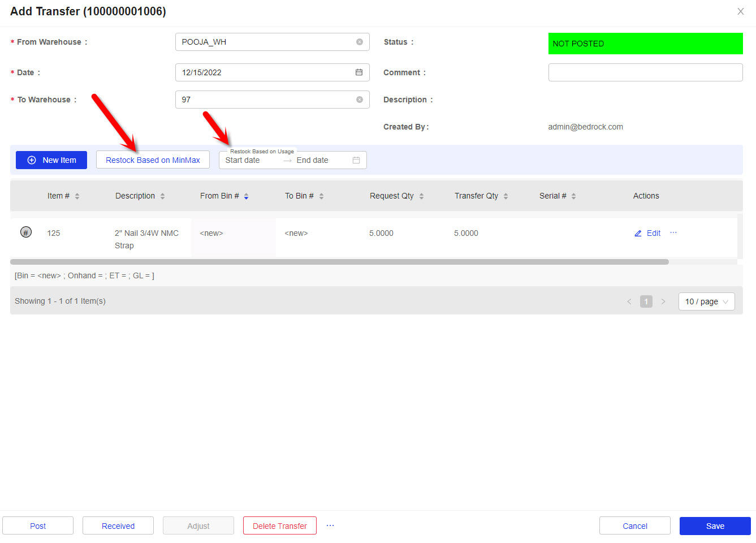Click the NOT POSTED status field
Screen dimensions: 756x543
tap(645, 44)
